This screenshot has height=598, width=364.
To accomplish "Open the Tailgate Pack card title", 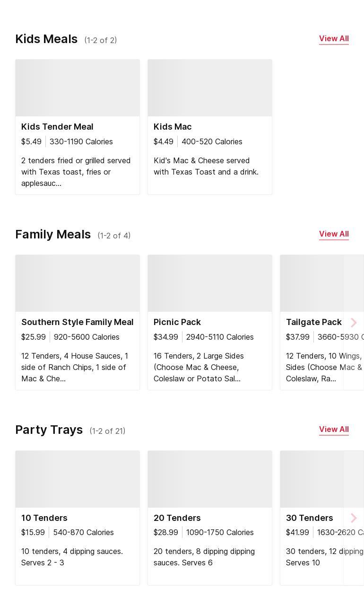I will pyautogui.click(x=313, y=322).
